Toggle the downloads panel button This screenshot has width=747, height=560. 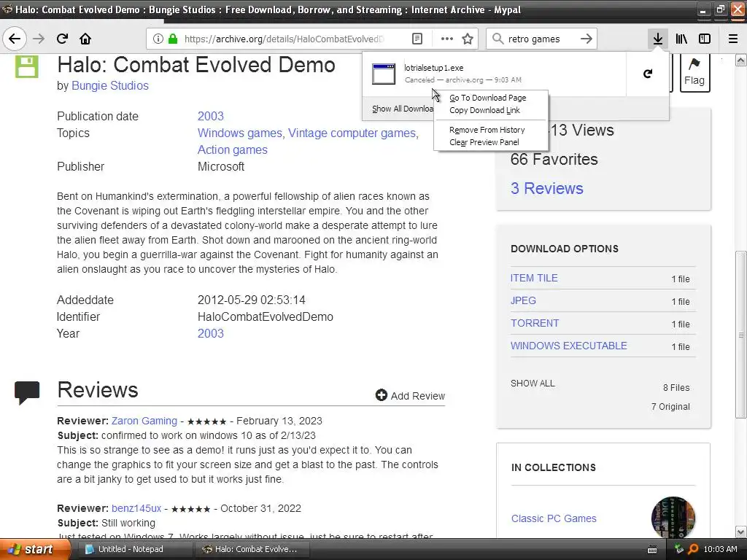[x=658, y=39]
